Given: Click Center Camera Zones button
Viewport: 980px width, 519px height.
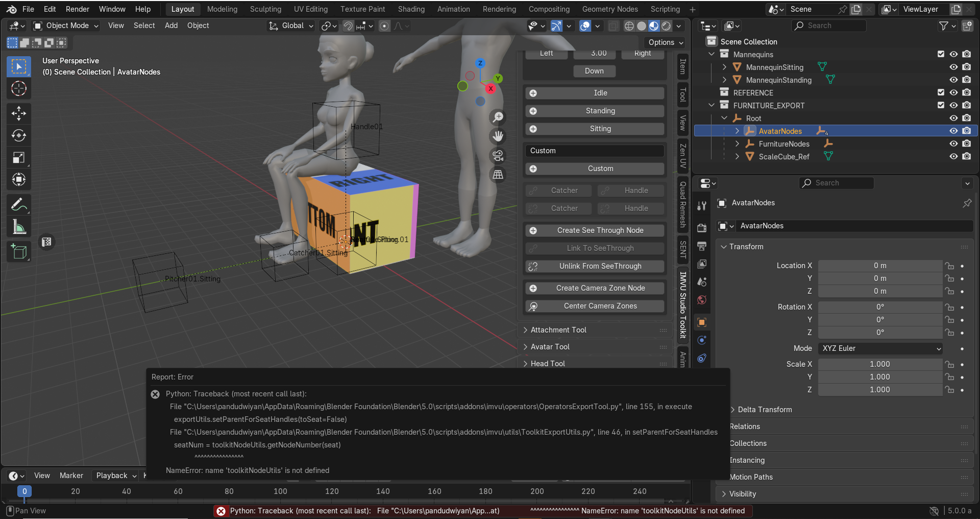Looking at the screenshot, I should tap(595, 306).
